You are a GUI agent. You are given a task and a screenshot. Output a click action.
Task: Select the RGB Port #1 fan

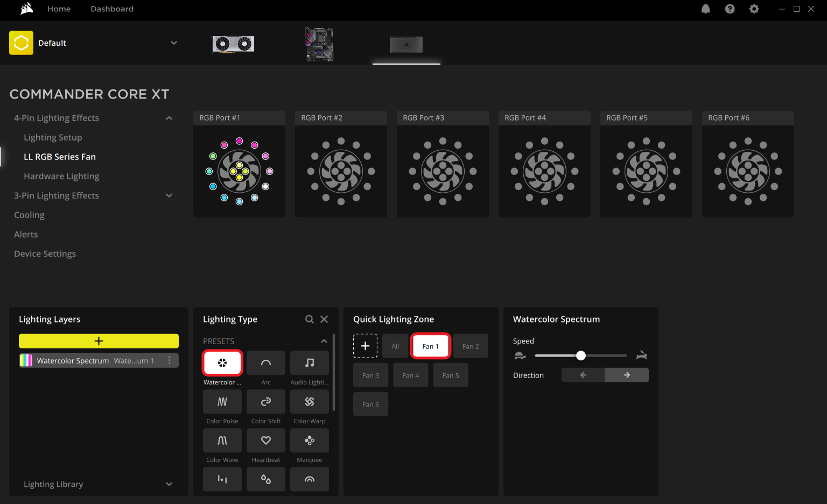[x=239, y=171]
